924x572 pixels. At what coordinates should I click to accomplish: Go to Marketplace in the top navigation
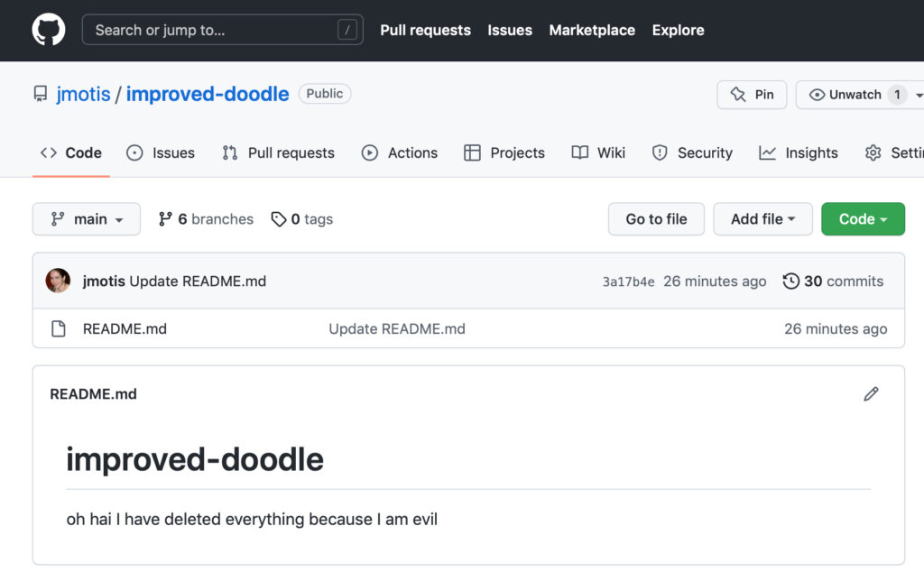tap(592, 30)
